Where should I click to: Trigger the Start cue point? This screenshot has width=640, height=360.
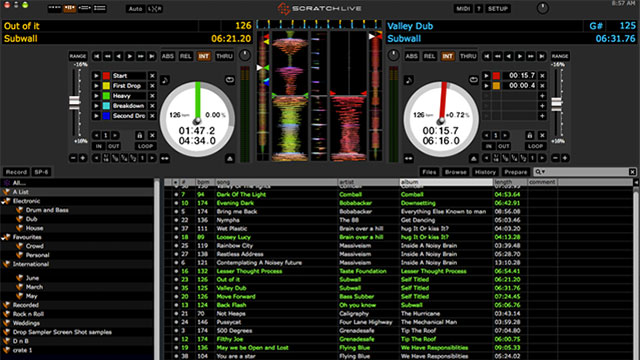click(96, 76)
